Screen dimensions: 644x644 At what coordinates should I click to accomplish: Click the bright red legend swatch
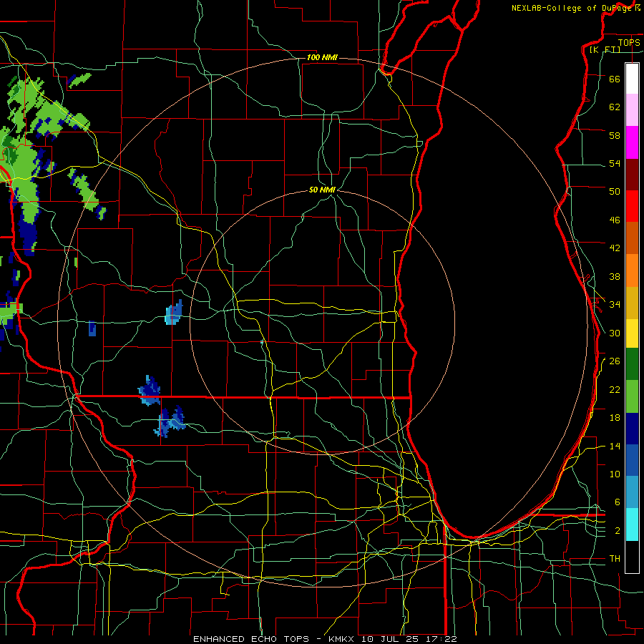click(632, 206)
